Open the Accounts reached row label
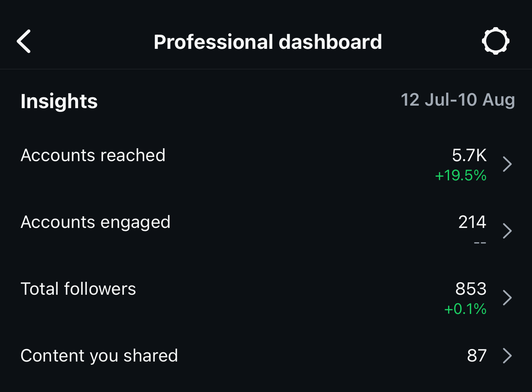The image size is (532, 392). pyautogui.click(x=93, y=155)
